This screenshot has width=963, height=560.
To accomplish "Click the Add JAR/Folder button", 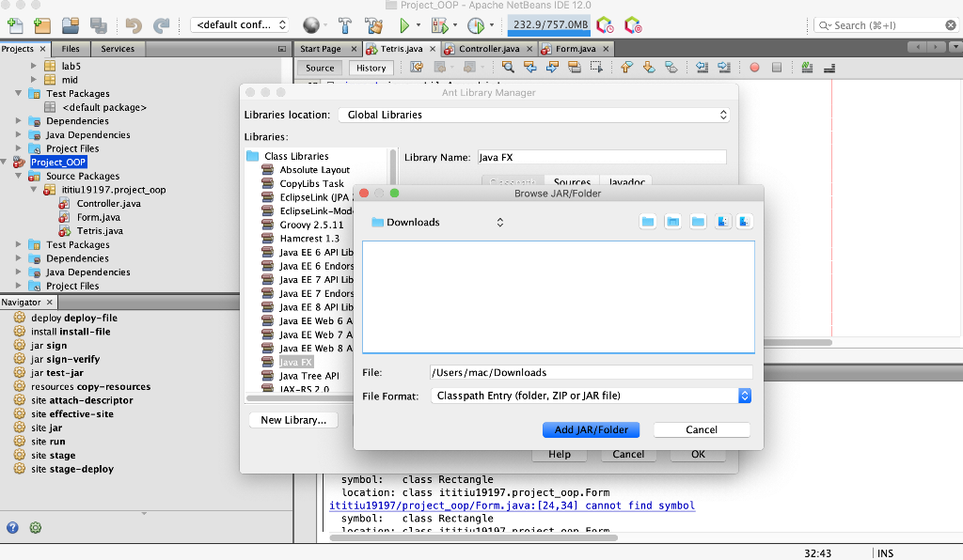I will coord(591,430).
